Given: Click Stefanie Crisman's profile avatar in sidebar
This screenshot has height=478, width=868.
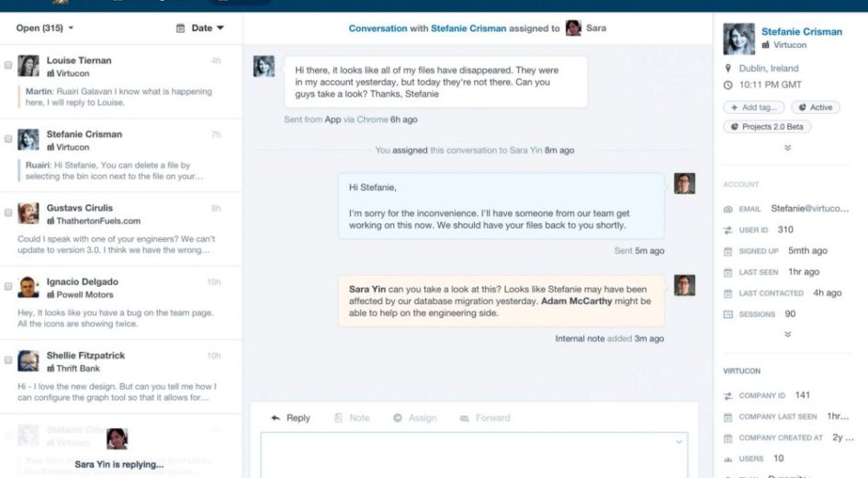Looking at the screenshot, I should click(738, 39).
